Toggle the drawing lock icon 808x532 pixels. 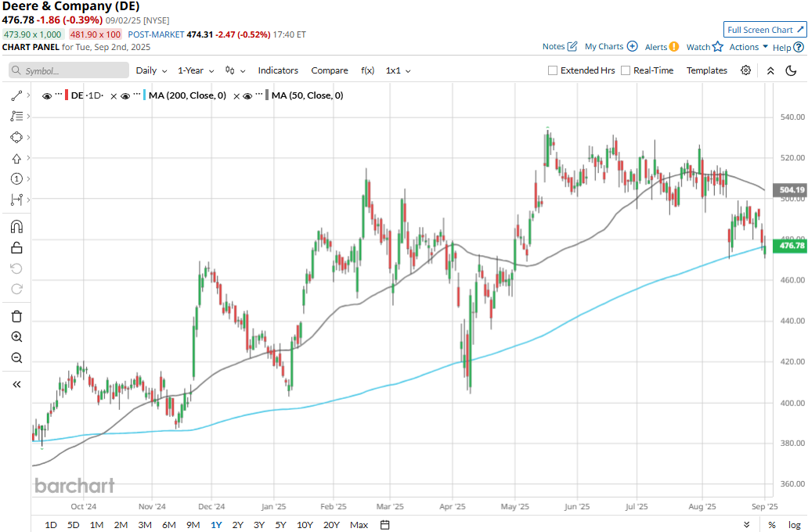tap(16, 248)
